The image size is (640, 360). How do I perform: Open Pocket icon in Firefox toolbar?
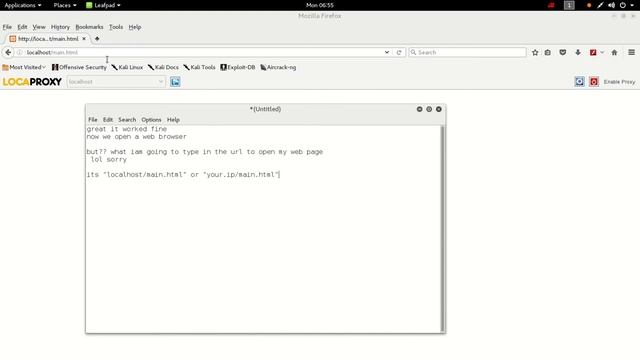pyautogui.click(x=562, y=52)
